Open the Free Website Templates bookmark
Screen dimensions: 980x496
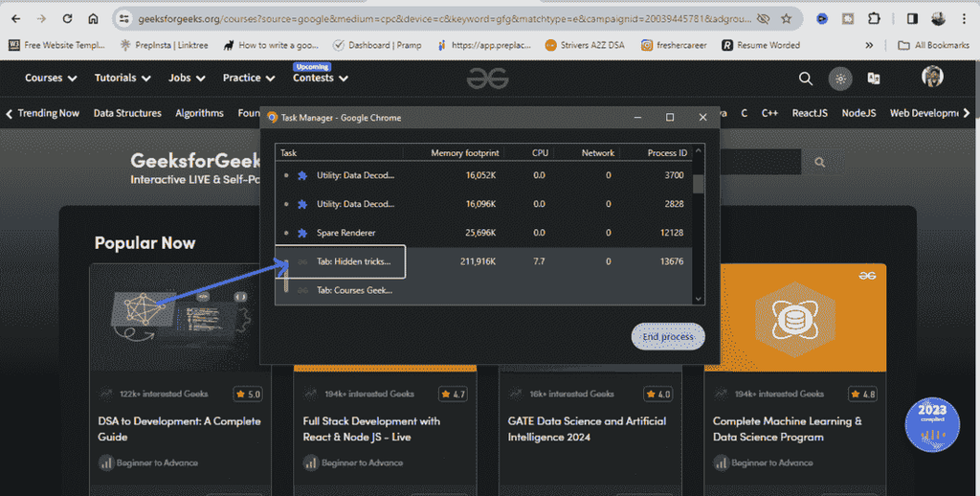click(56, 45)
